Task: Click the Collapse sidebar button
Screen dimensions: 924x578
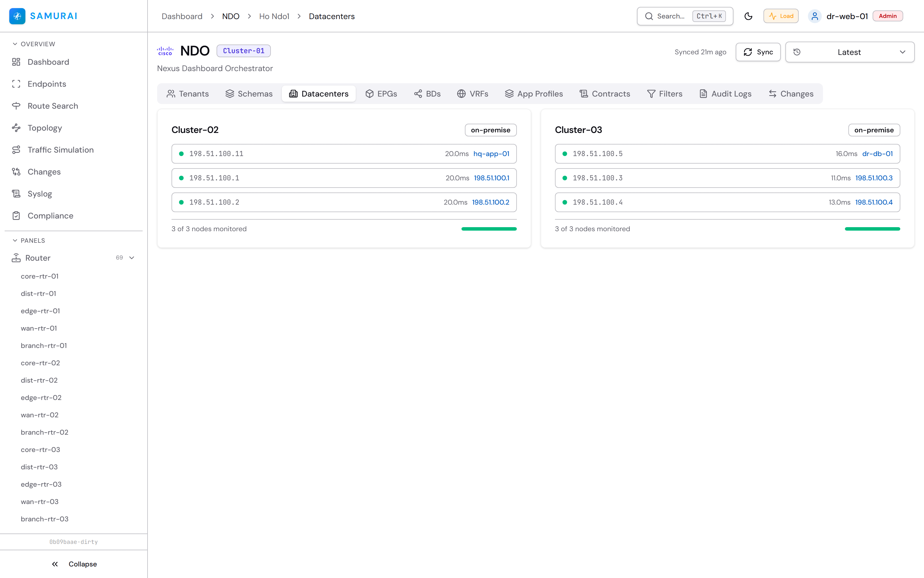Action: (x=74, y=564)
